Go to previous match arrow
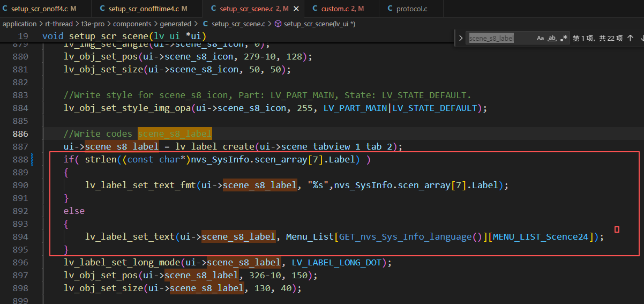 (x=630, y=38)
